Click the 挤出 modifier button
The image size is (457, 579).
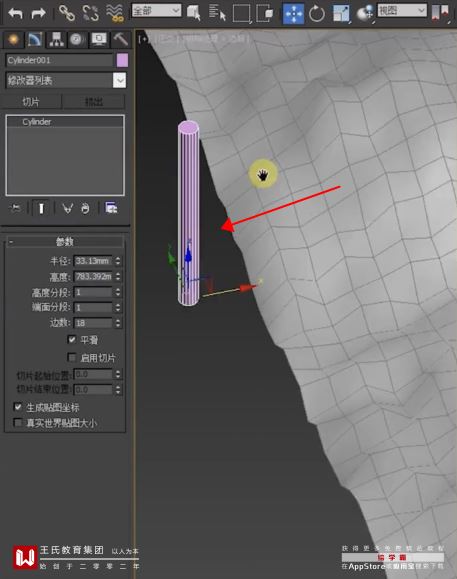coord(94,102)
